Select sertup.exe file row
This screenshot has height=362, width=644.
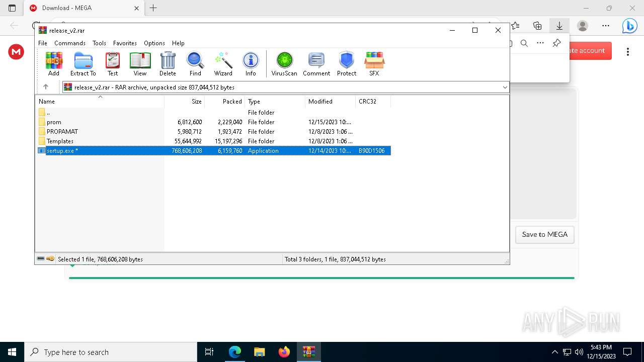(x=214, y=151)
